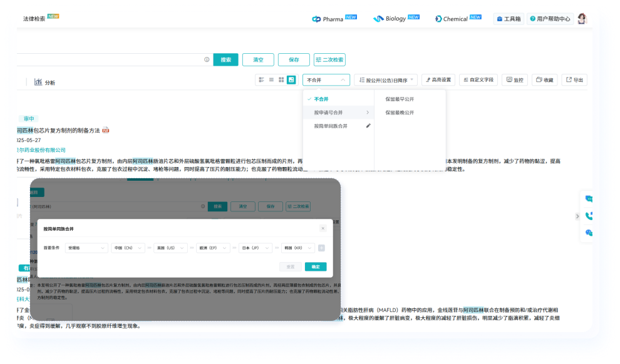The image size is (620, 364).
Task: Collapse the 不合并 merge dropdown
Action: 326,80
